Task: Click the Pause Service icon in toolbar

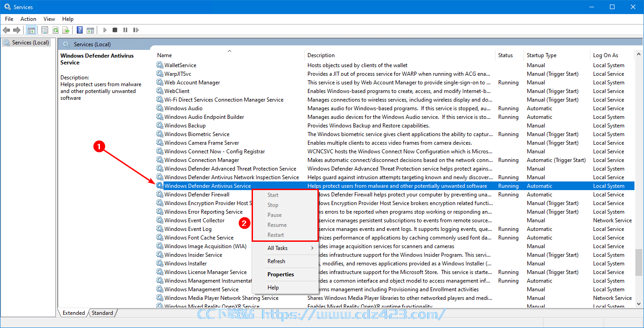Action: (125, 30)
